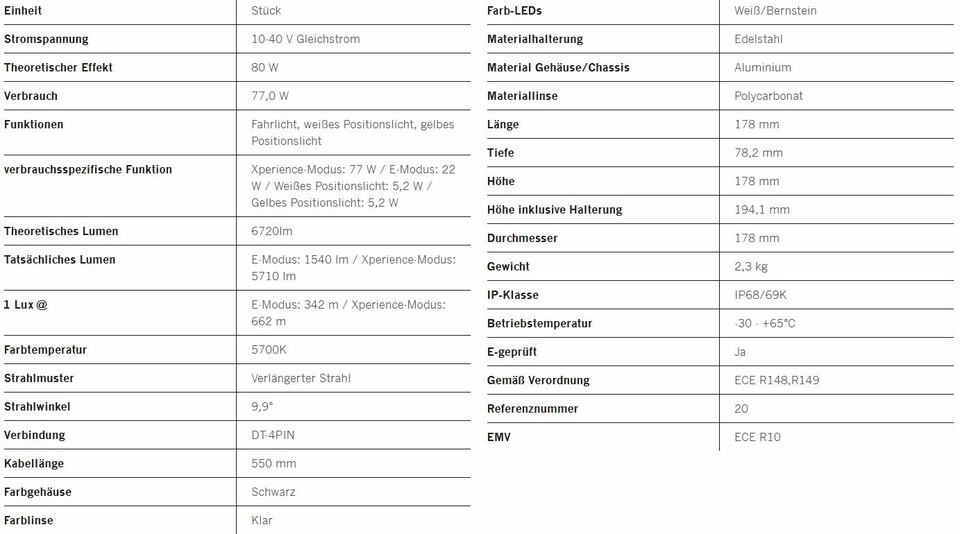This screenshot has height=534, width=960.
Task: Click the 'Material Gehäuse/Chassis' label
Action: 558,68
